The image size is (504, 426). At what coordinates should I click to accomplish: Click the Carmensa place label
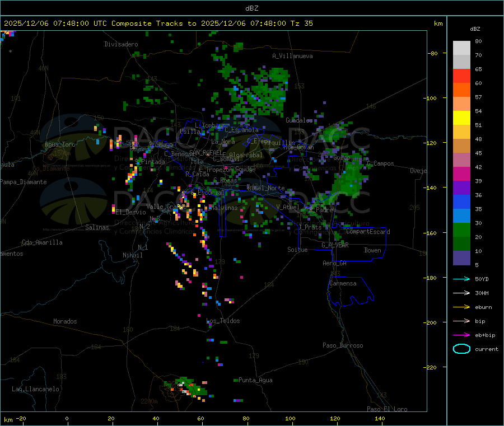click(343, 283)
